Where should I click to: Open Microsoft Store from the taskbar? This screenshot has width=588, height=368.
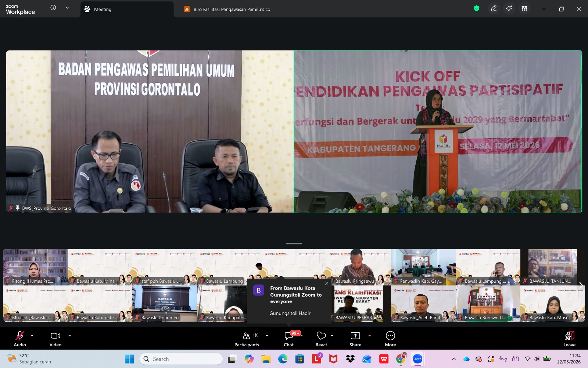(300, 359)
